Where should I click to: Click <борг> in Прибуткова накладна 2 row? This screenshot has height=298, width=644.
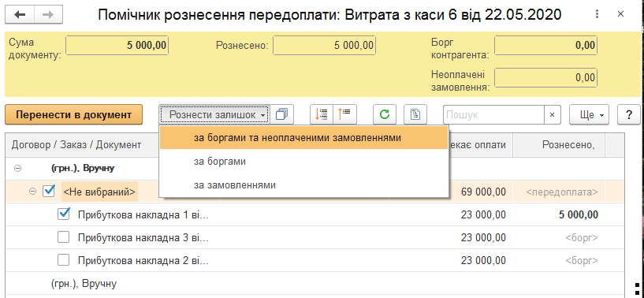582,261
